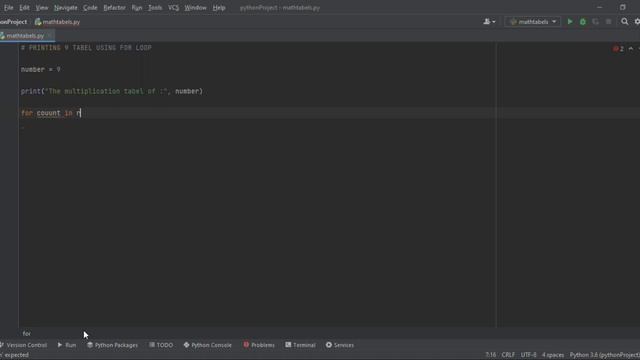Viewport: 640px width, 360px height.
Task: Open the Window menu
Action: [x=196, y=8]
